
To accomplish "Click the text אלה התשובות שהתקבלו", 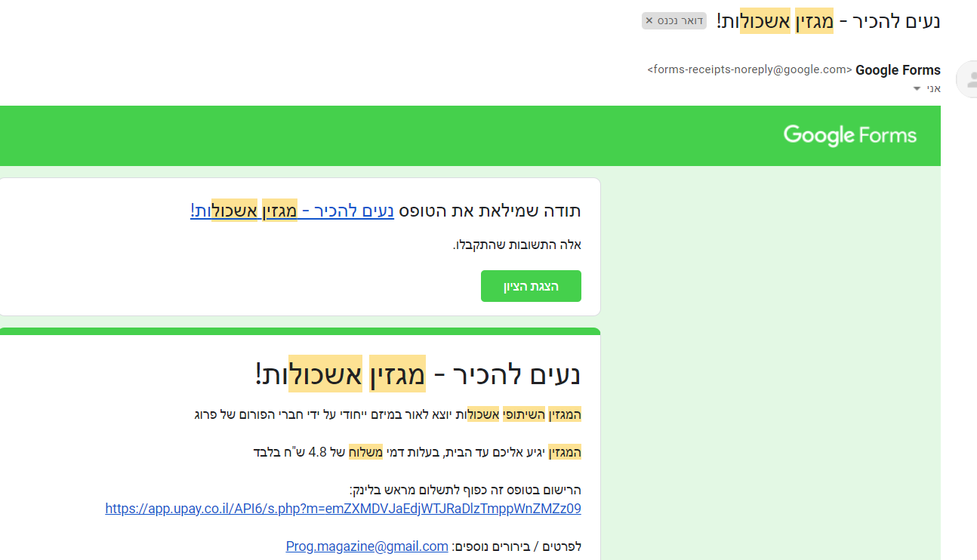I will click(x=519, y=245).
